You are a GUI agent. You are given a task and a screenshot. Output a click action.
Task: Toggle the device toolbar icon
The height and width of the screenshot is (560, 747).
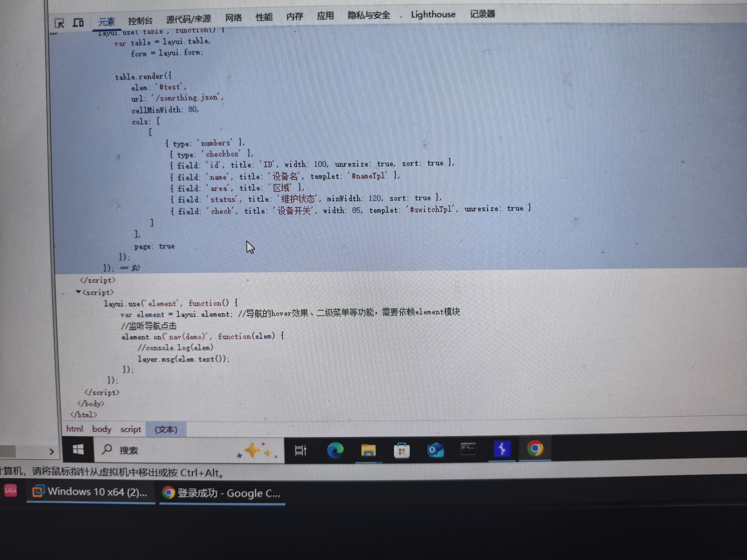point(78,23)
